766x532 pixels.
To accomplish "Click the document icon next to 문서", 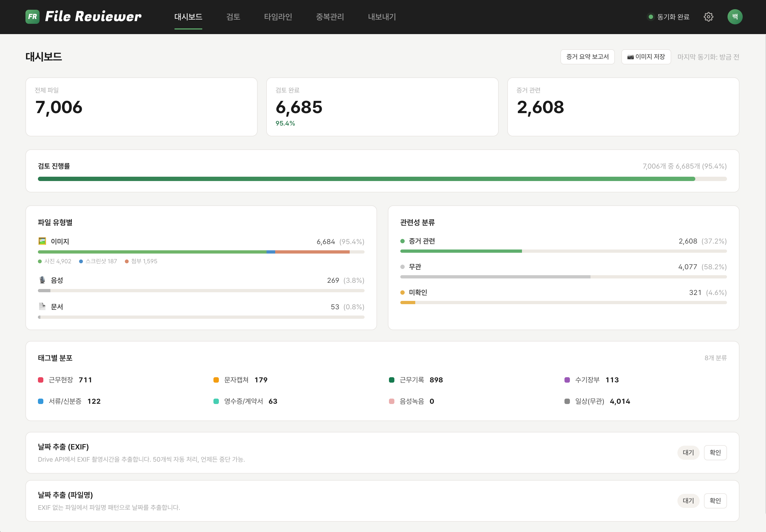I will point(42,306).
